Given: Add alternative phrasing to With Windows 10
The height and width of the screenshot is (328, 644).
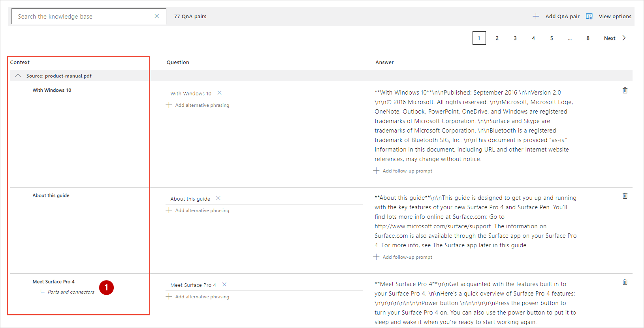Looking at the screenshot, I should 202,105.
